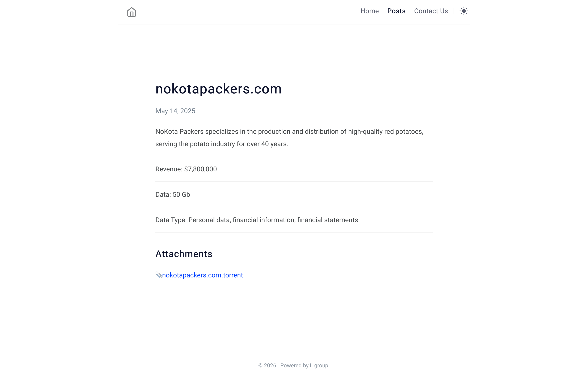
Task: Click the Data Type description line
Action: point(256,220)
